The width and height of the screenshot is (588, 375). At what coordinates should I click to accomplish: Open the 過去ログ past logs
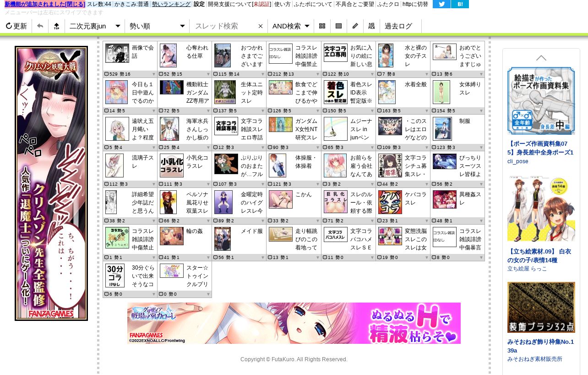(398, 26)
